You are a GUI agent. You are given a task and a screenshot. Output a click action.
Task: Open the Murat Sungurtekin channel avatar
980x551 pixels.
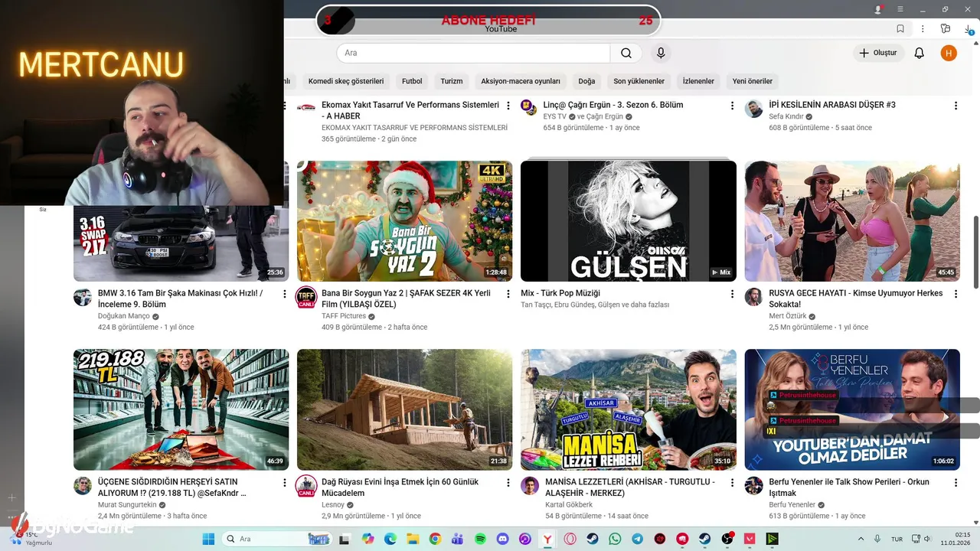[83, 486]
